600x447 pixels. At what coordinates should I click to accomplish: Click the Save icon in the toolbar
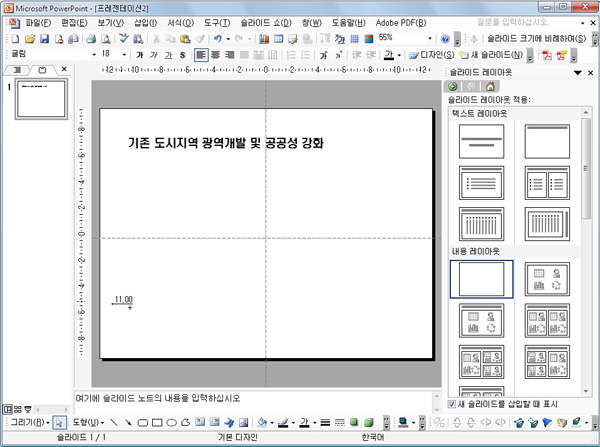click(44, 38)
